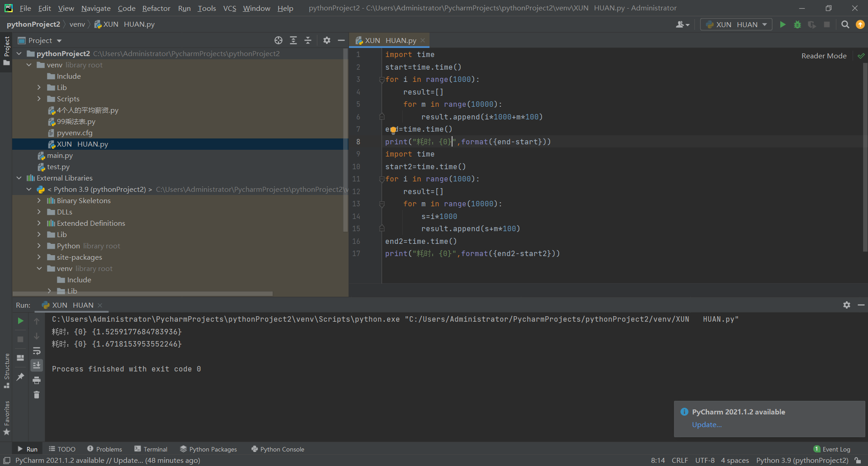This screenshot has height=466, width=868.
Task: Toggle Reader Mode in editor
Action: click(824, 56)
